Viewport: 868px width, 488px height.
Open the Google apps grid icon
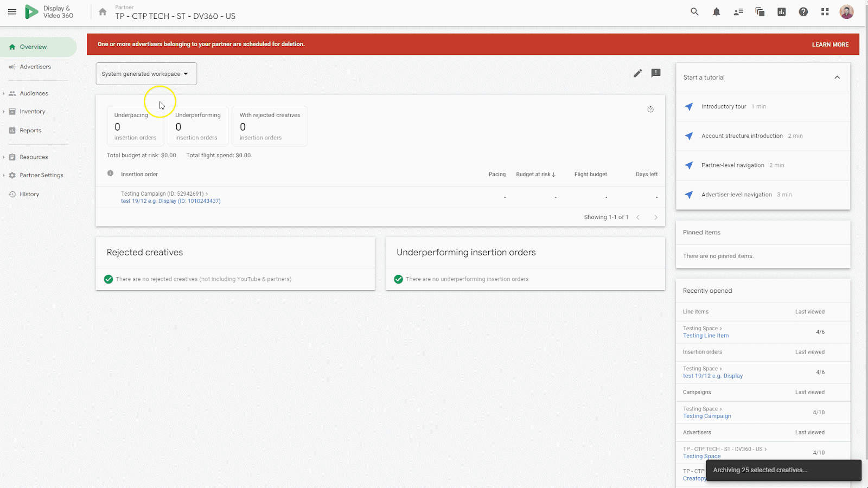825,11
